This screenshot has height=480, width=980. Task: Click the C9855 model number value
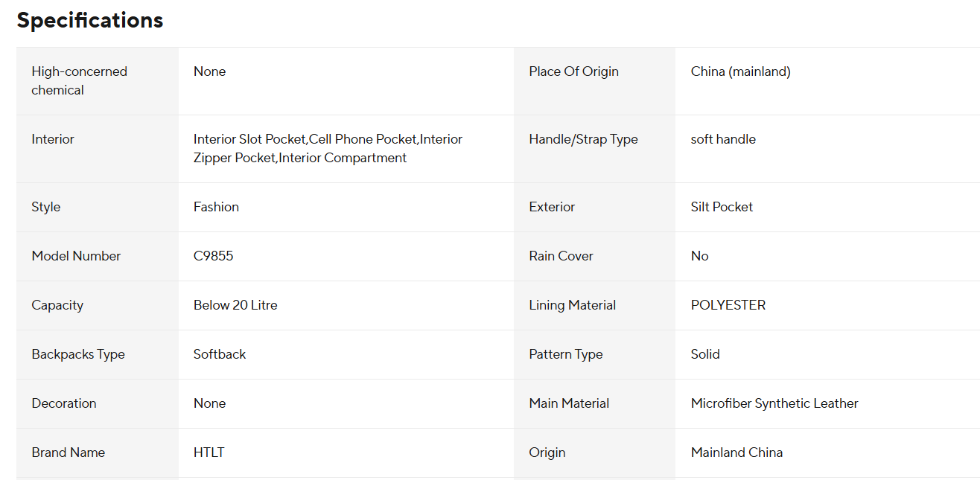point(213,256)
